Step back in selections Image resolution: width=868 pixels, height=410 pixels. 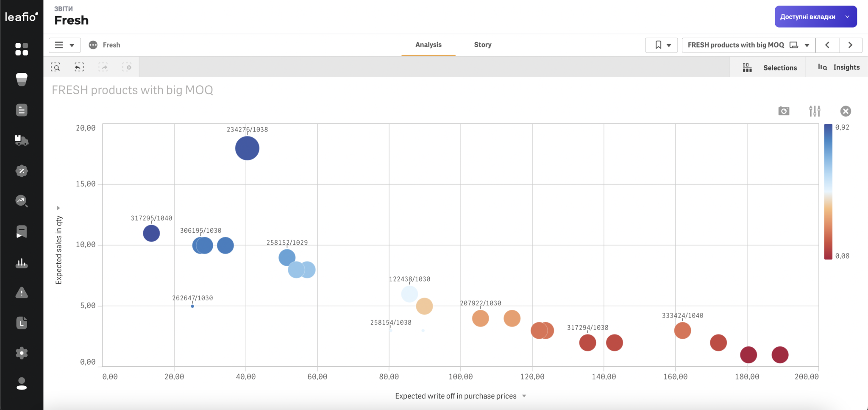pyautogui.click(x=79, y=67)
